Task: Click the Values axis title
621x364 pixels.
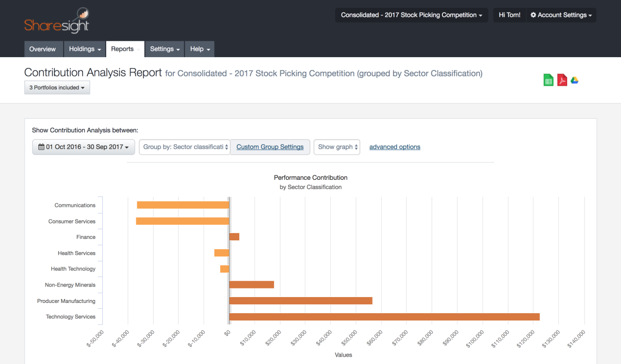Action: [x=343, y=355]
